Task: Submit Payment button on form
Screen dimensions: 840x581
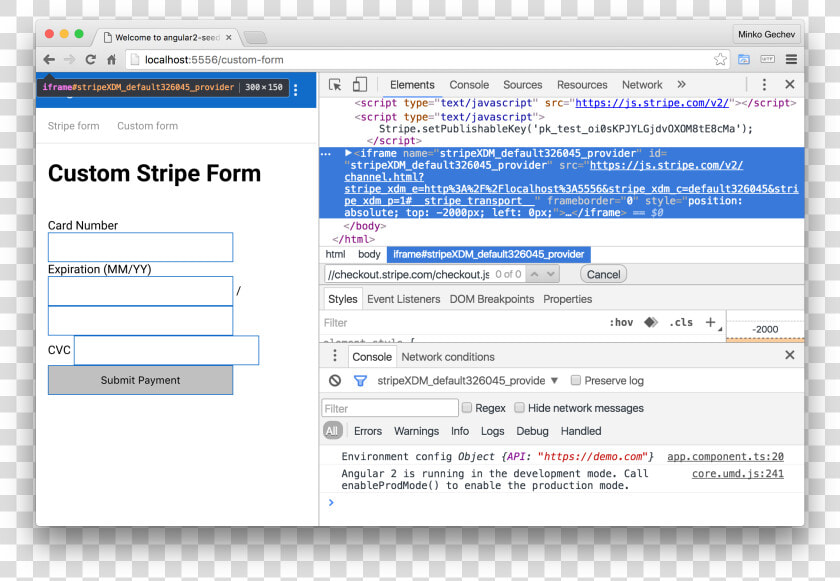Action: (x=140, y=380)
